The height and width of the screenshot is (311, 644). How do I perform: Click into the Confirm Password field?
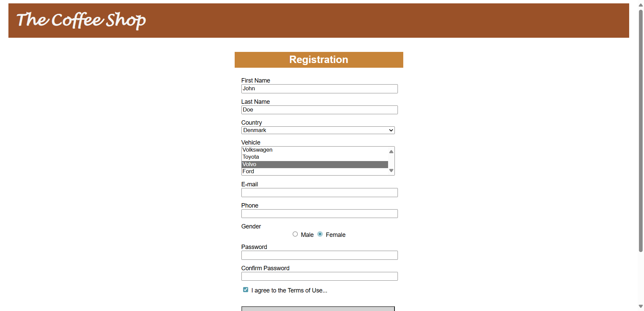[320, 276]
